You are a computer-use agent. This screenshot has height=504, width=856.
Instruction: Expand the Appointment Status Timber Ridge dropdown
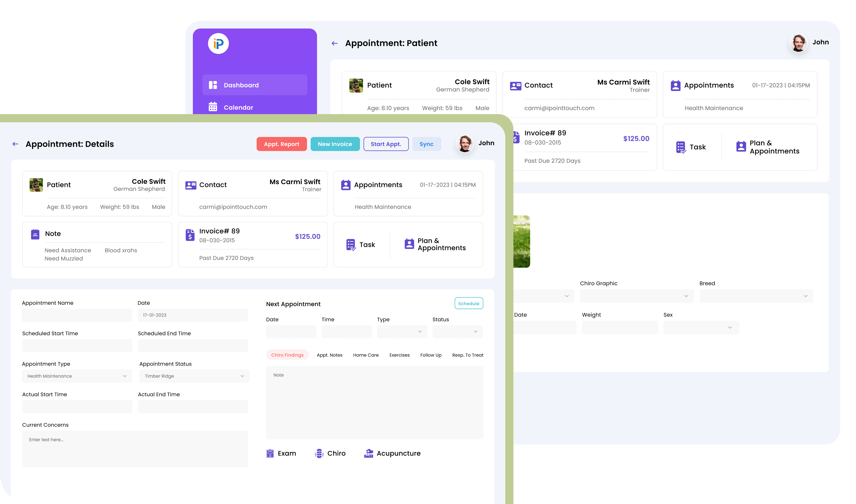coord(194,376)
